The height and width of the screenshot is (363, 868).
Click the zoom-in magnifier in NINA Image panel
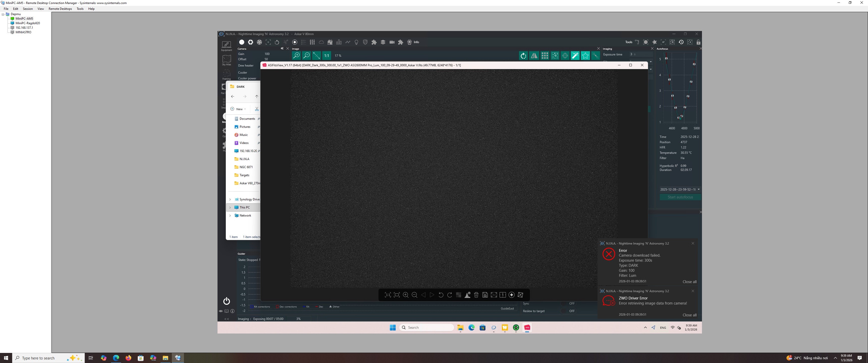(x=296, y=55)
